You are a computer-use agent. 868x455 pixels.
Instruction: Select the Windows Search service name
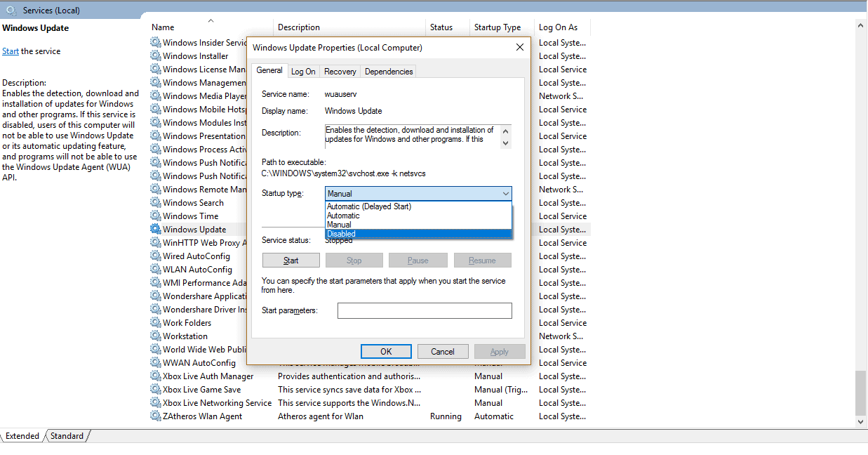(193, 203)
